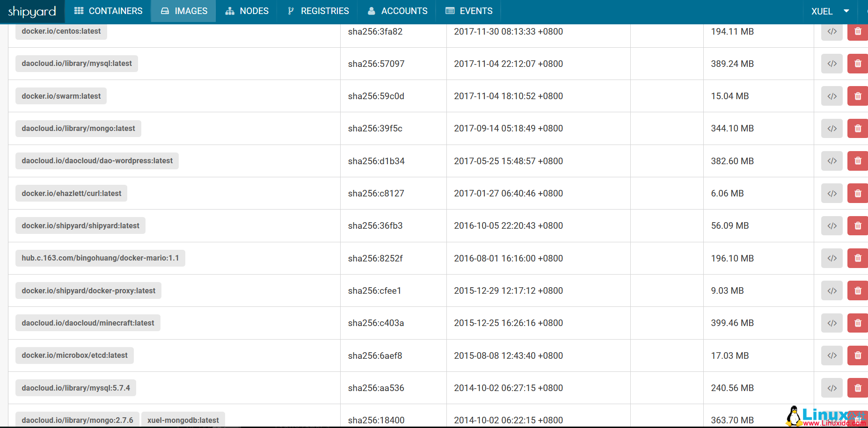
Task: Open the EVENTS tab
Action: (469, 11)
